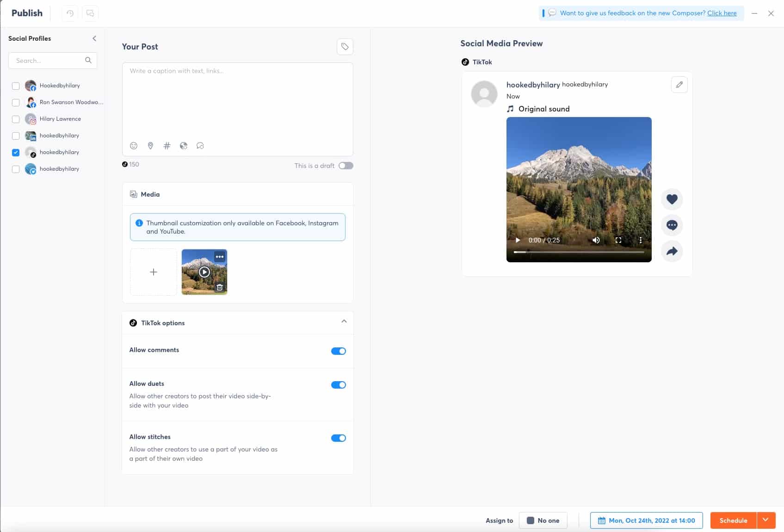The image size is (784, 532).
Task: Open the Assign to No one dropdown
Action: [543, 520]
